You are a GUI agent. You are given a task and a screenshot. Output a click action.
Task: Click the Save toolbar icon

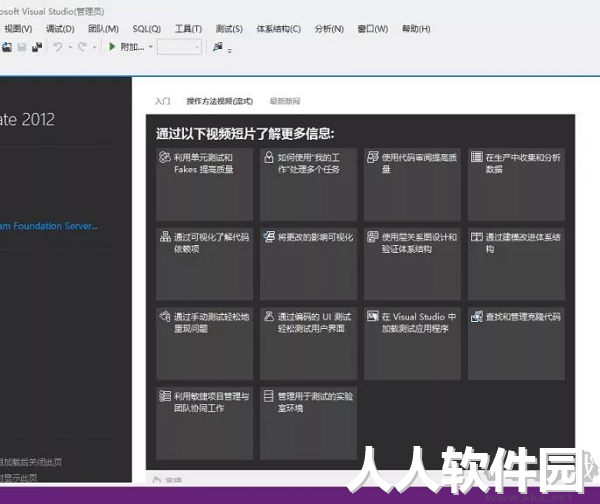[x=22, y=47]
